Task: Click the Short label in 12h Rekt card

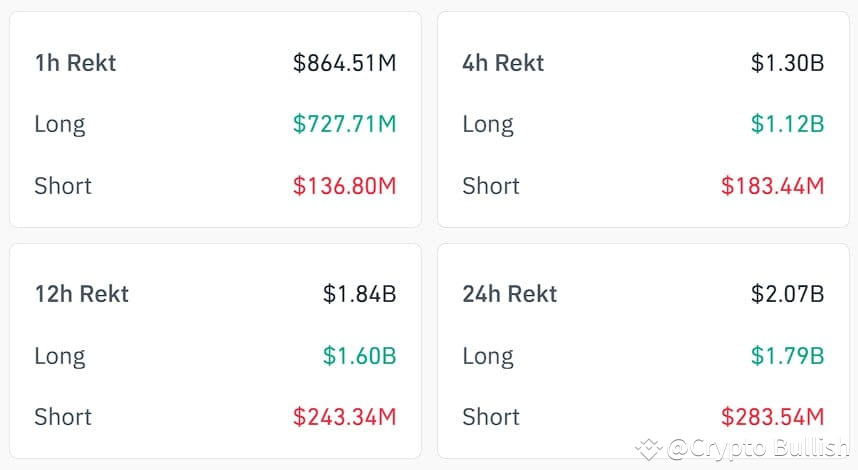Action: point(63,417)
